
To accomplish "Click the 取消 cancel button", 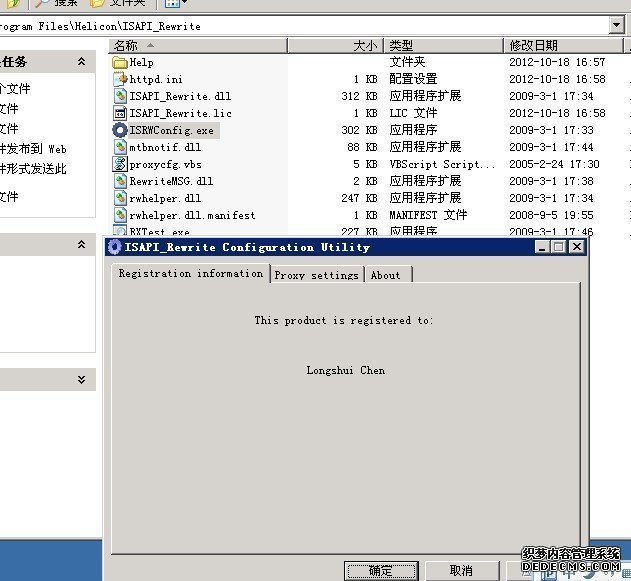I will pyautogui.click(x=461, y=570).
